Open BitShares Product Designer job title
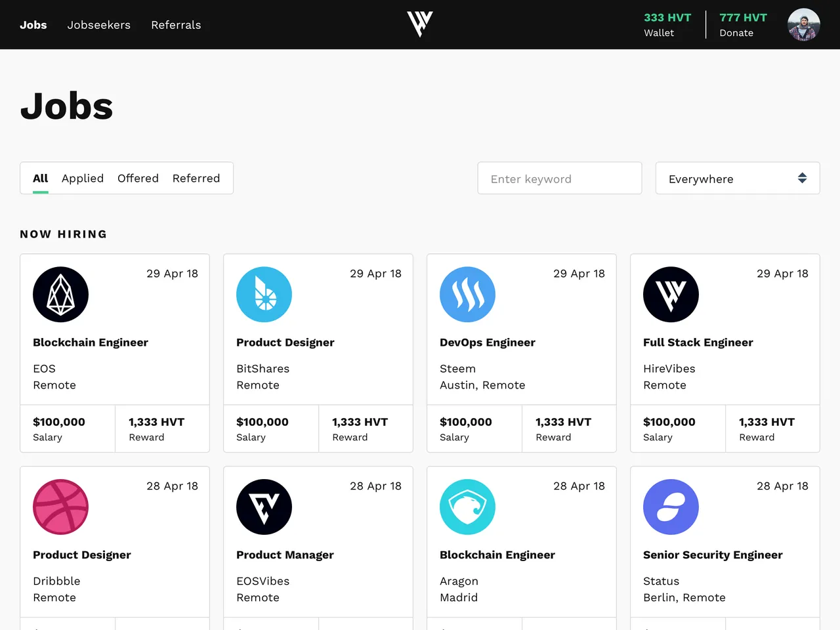The image size is (840, 630). [x=285, y=343]
